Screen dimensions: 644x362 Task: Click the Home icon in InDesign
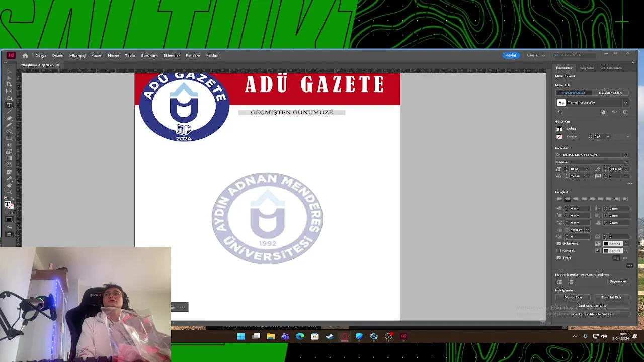coord(25,55)
